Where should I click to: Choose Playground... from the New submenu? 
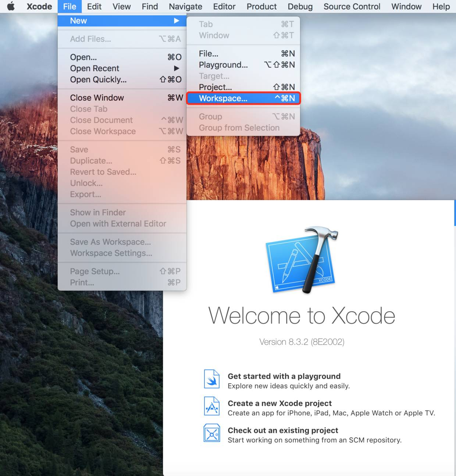point(243,65)
